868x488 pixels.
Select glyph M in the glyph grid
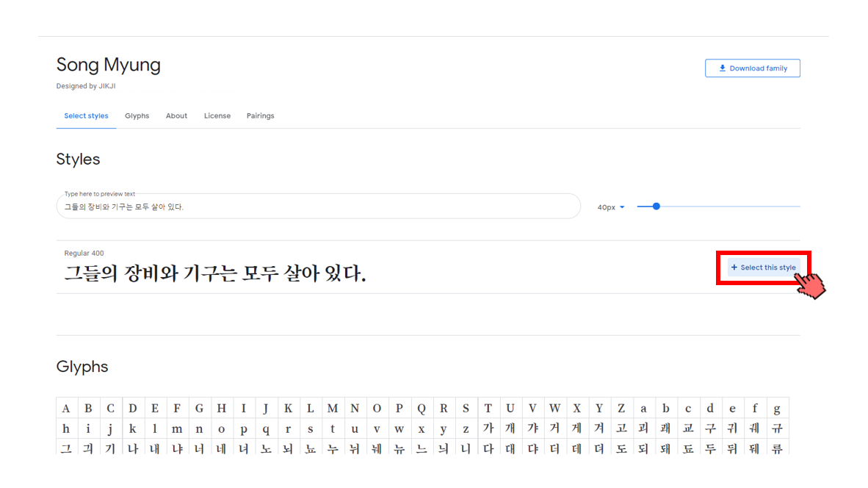click(x=333, y=408)
